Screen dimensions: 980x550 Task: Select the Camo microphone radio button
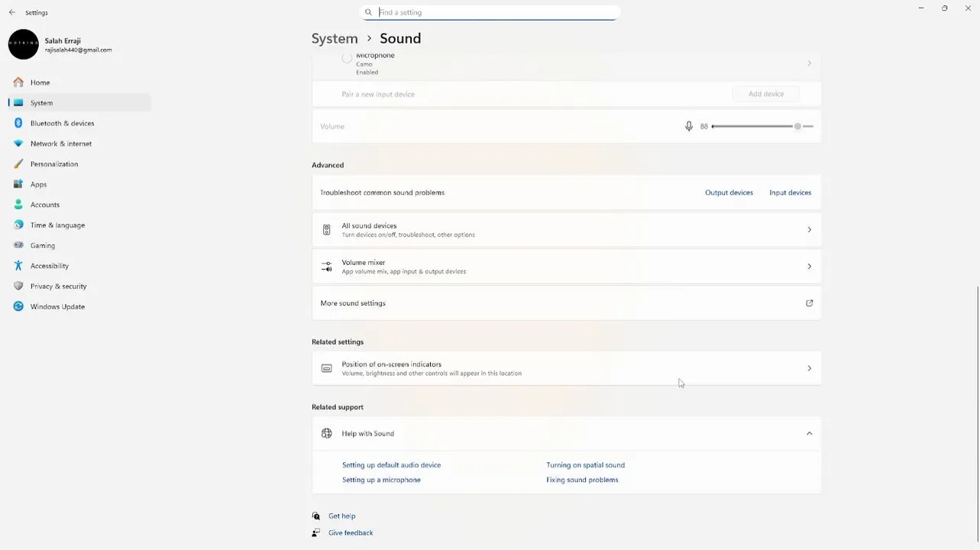tap(347, 58)
